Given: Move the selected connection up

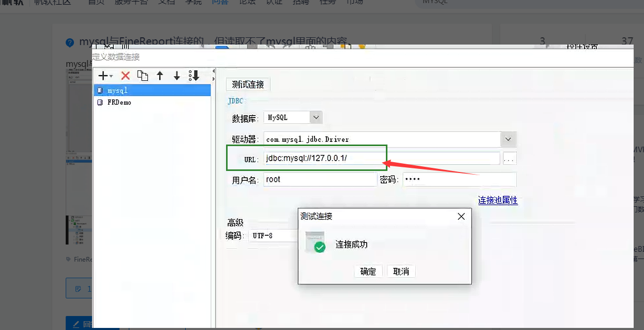Looking at the screenshot, I should click(x=160, y=76).
